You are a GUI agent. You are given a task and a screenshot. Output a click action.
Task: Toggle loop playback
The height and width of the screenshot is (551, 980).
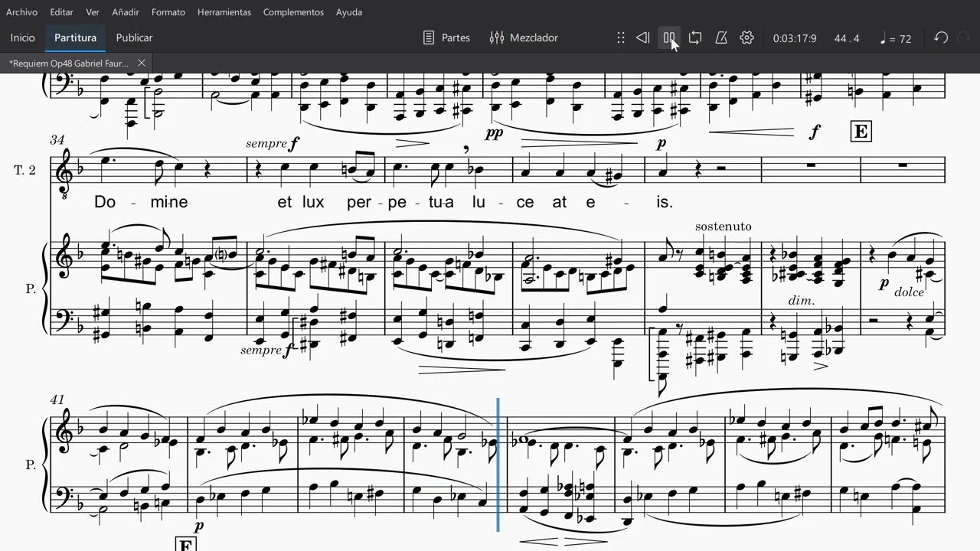[x=695, y=37]
